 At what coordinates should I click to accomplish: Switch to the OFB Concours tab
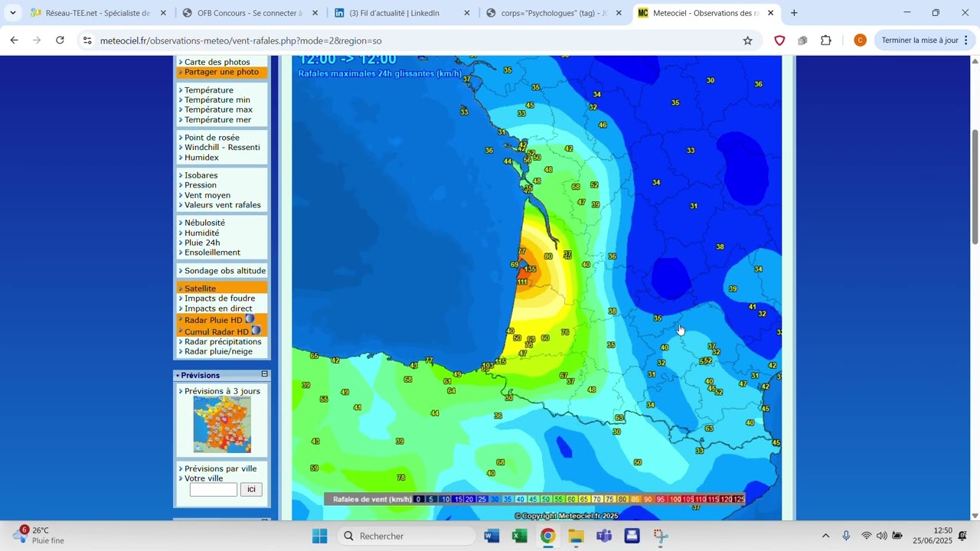tap(245, 13)
